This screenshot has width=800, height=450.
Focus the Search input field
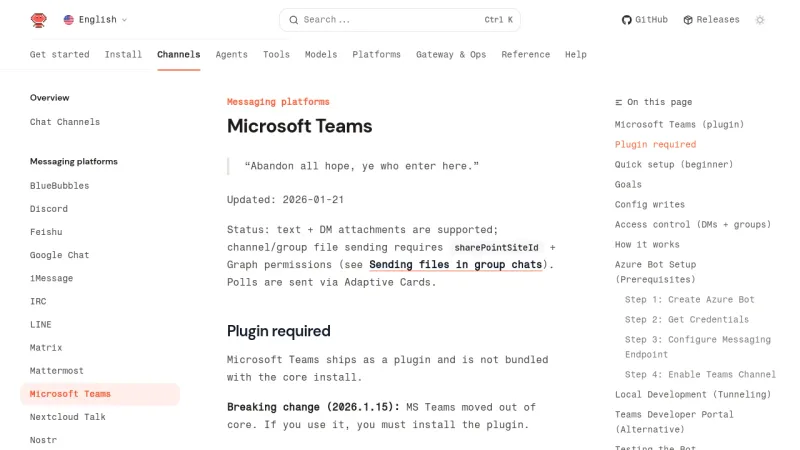point(399,20)
